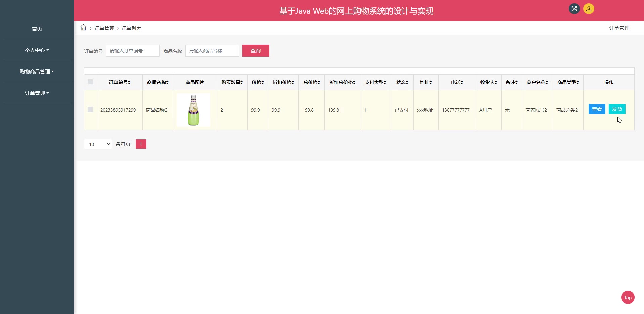644x314 pixels.
Task: Sort table by 地址 column
Action: 426,82
